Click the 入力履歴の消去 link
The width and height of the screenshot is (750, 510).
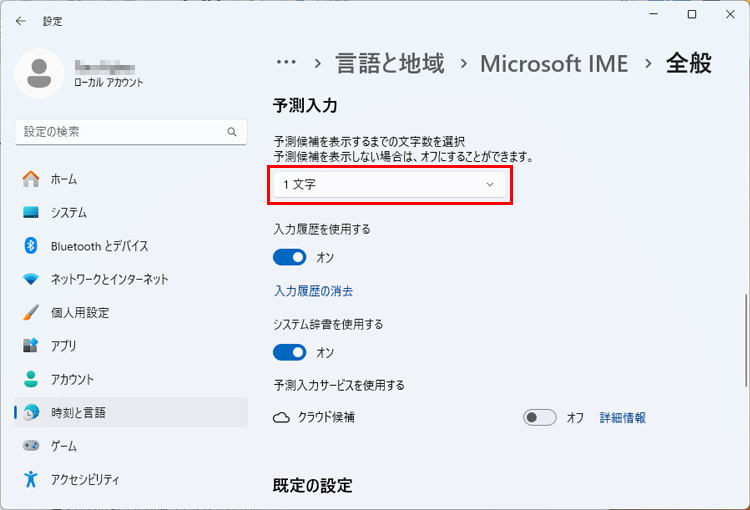[x=313, y=291]
